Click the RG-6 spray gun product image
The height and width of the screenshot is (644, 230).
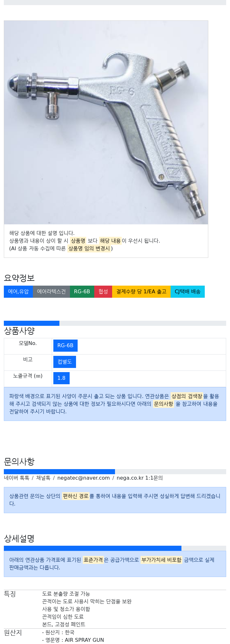click(x=106, y=123)
